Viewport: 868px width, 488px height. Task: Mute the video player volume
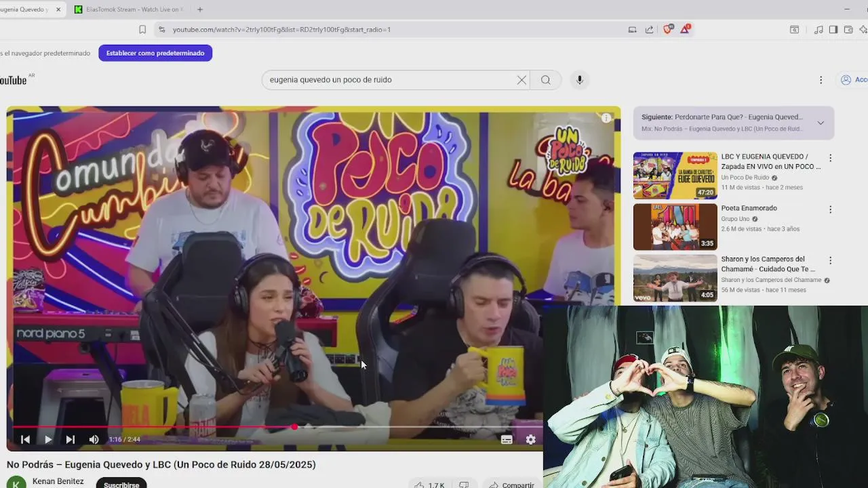coord(94,439)
